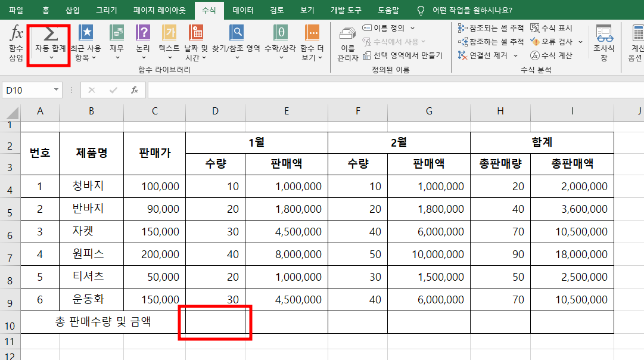Click the cancel X icon in formula bar

pyautogui.click(x=92, y=90)
